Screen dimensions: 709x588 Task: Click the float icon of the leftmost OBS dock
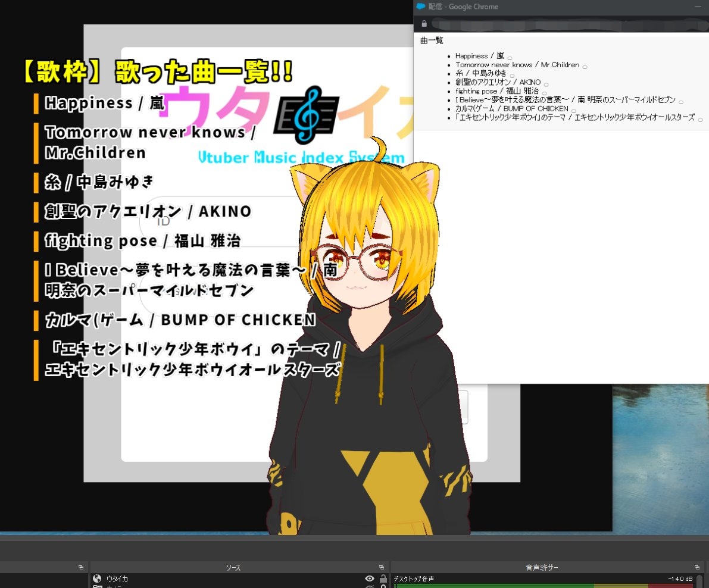tap(81, 567)
